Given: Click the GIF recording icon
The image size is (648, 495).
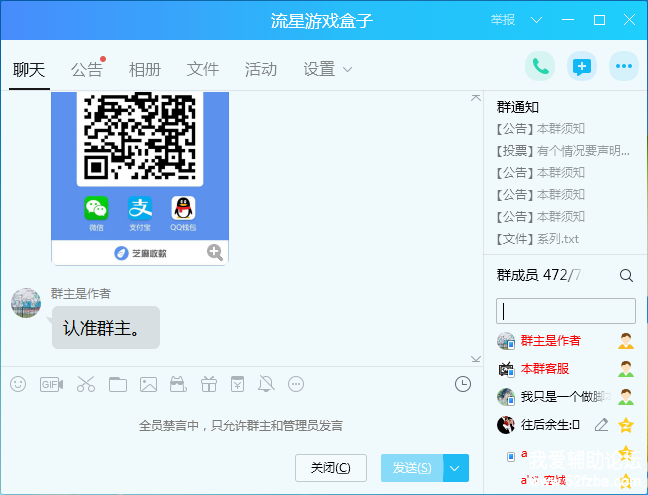Looking at the screenshot, I should click(51, 384).
